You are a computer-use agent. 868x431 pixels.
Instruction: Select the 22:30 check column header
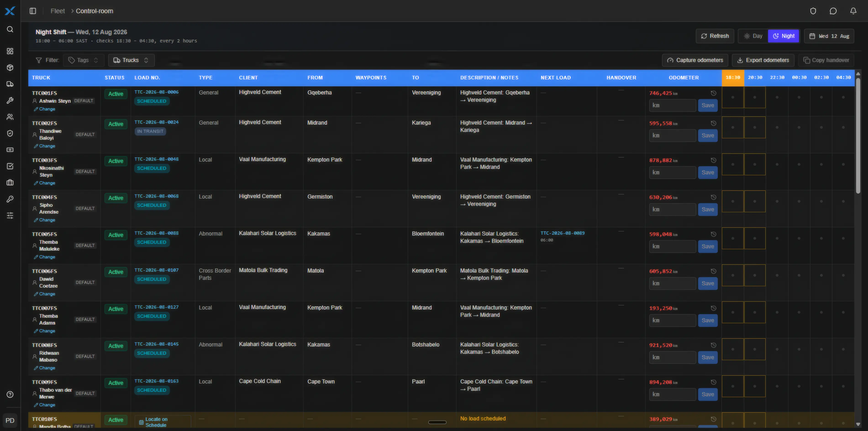click(x=777, y=78)
